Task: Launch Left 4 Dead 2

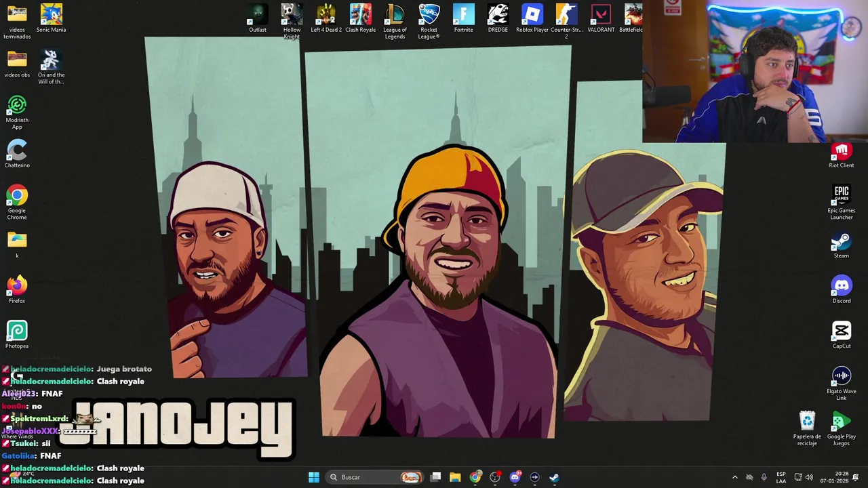Action: click(x=326, y=18)
